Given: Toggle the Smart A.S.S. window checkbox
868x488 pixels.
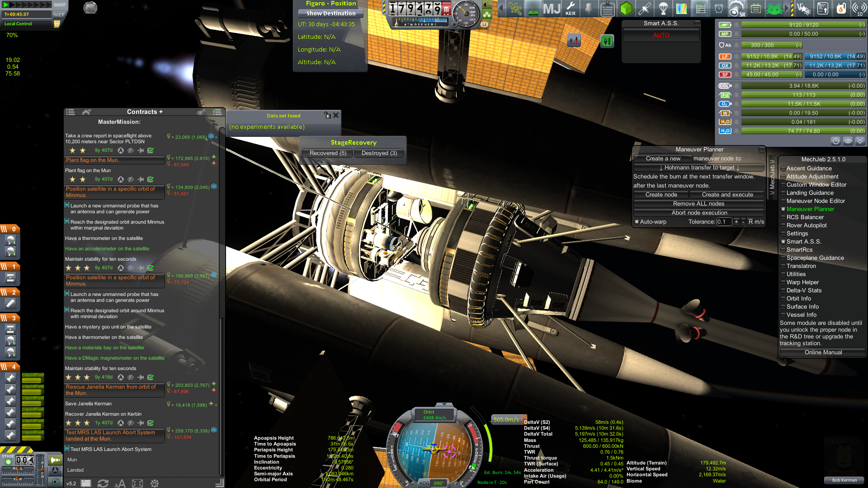Looking at the screenshot, I should click(783, 242).
